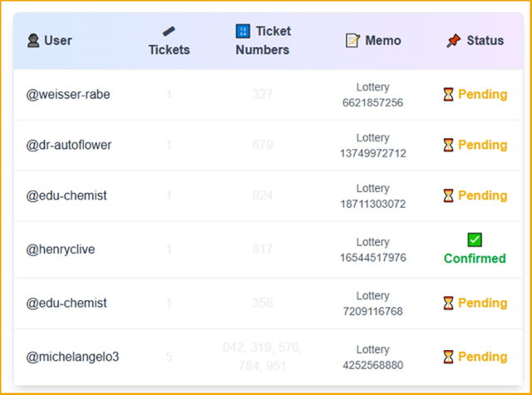Click the Memo column header text

pyautogui.click(x=383, y=41)
